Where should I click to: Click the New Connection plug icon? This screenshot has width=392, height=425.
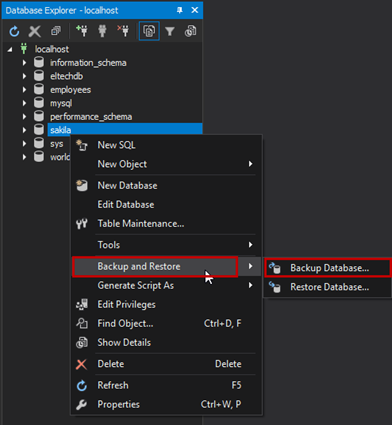(82, 31)
